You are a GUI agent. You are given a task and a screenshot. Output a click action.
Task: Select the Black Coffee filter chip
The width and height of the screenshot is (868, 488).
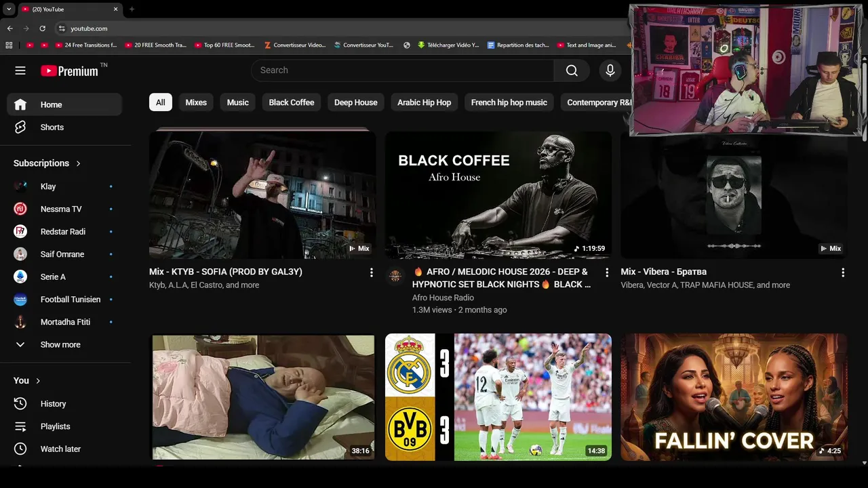(x=292, y=102)
